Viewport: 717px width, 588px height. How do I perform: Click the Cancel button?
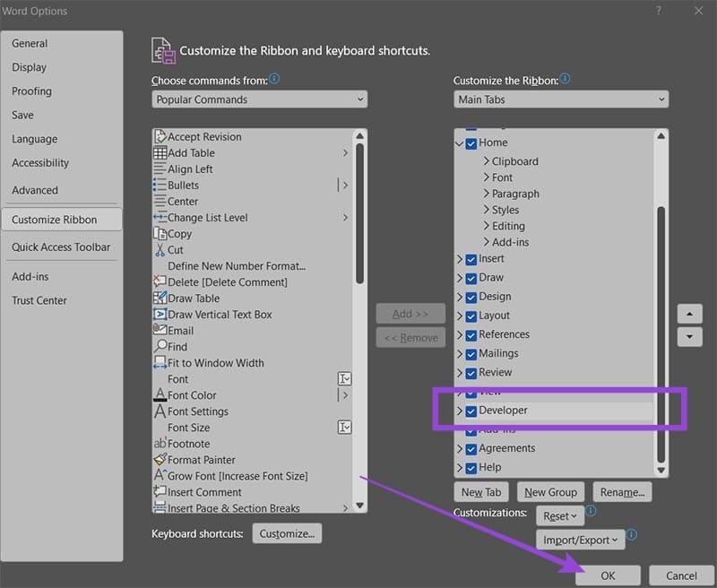pos(681,575)
